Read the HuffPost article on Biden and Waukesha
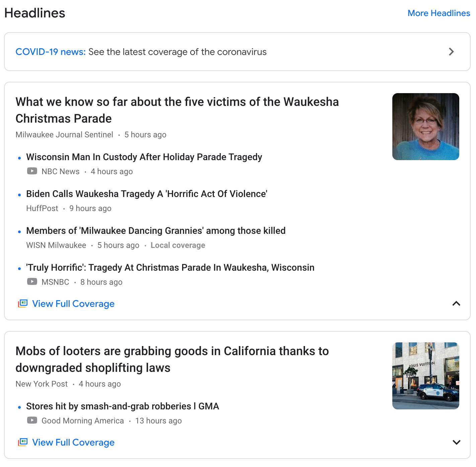 click(147, 194)
